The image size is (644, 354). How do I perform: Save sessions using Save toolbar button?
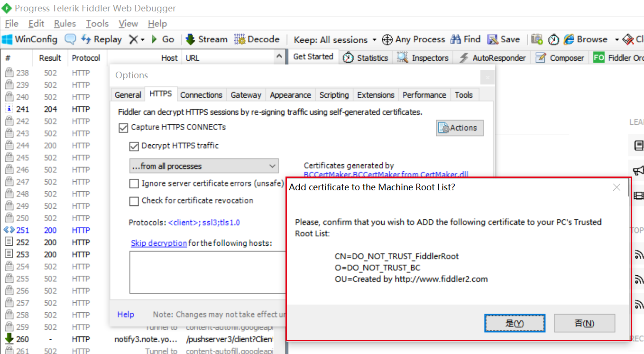click(x=504, y=39)
